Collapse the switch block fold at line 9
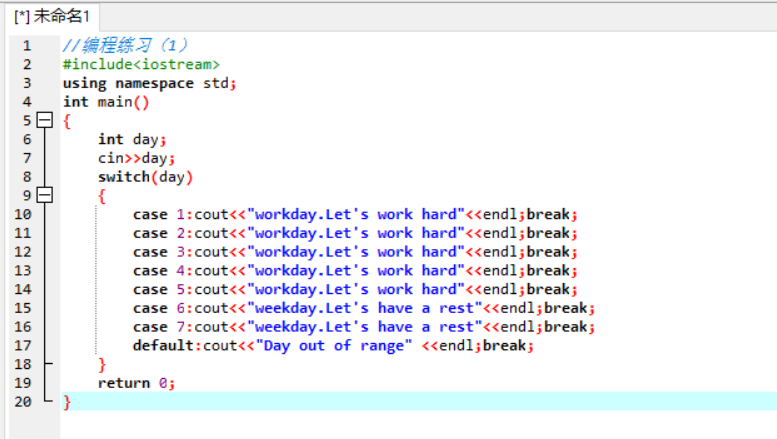Image resolution: width=777 pixels, height=439 pixels. pyautogui.click(x=45, y=195)
